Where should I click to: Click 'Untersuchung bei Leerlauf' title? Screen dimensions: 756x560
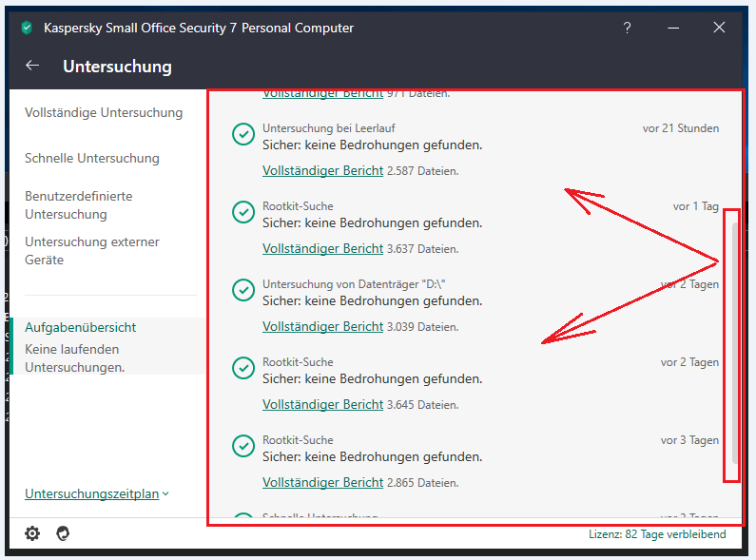(329, 128)
